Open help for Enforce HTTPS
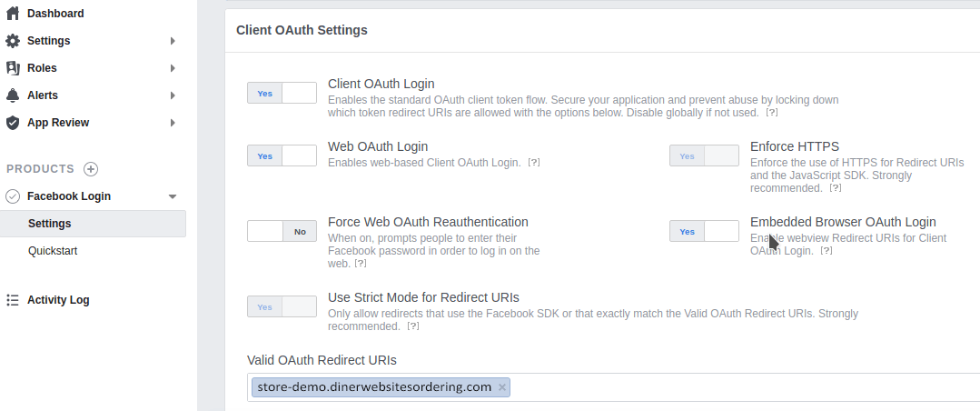Image resolution: width=980 pixels, height=411 pixels. coord(836,187)
